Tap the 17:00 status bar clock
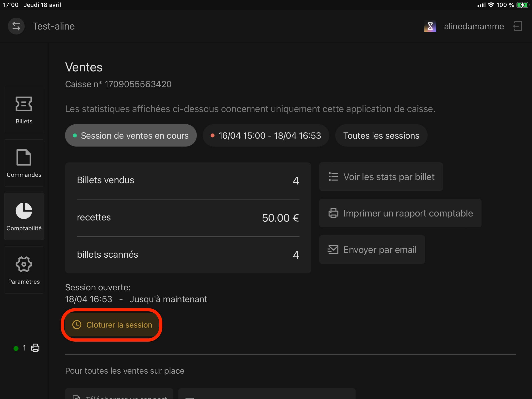 [11, 5]
